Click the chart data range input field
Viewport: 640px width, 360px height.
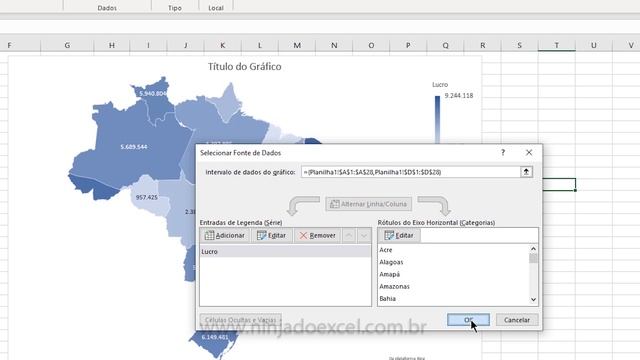pos(410,172)
